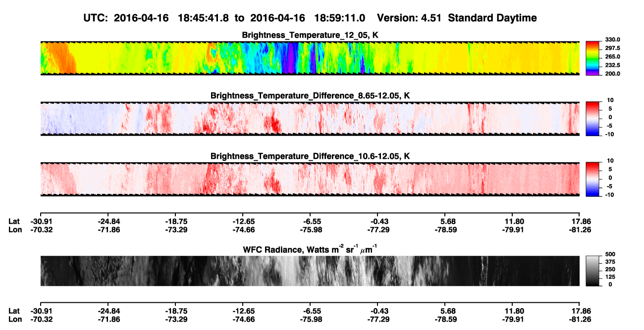Click the WFC Radiance grayscale color bar

tap(592, 271)
